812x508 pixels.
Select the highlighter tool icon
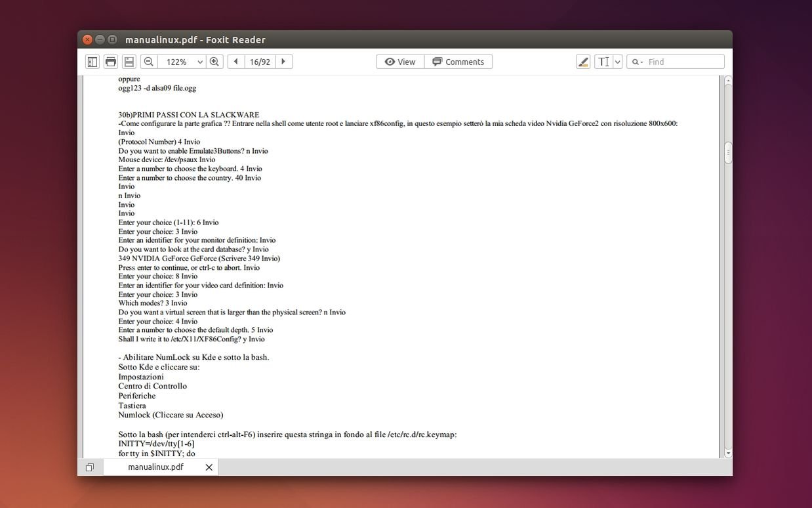tap(583, 62)
